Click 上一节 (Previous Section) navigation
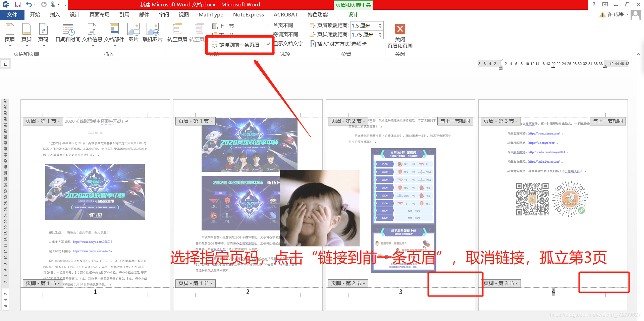This screenshot has width=644, height=321. pos(223,26)
